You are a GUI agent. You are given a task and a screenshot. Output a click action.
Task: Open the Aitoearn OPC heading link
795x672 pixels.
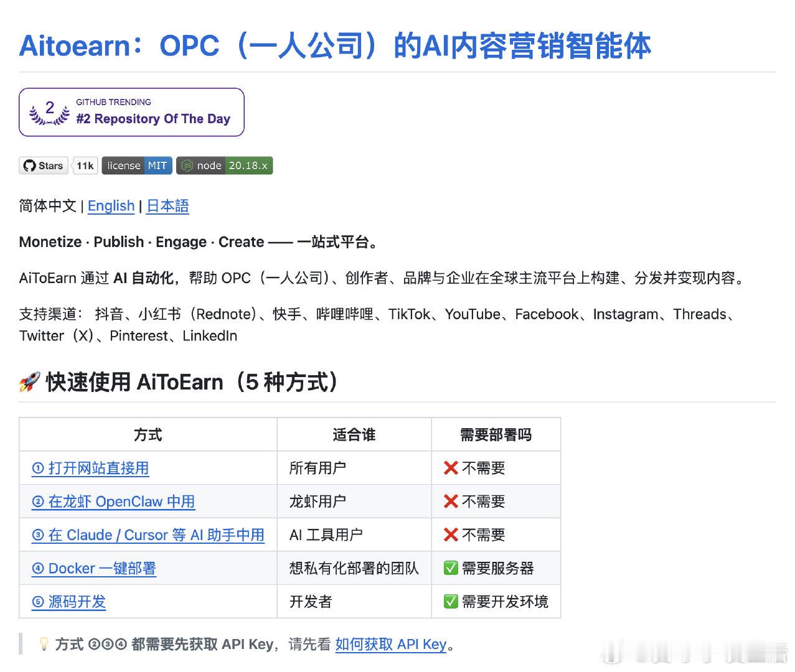tap(335, 45)
